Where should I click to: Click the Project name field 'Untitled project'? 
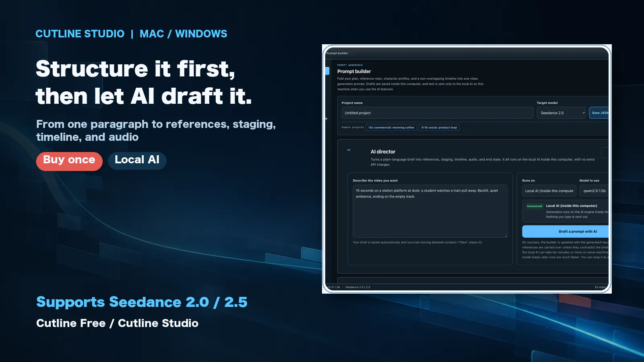click(438, 113)
